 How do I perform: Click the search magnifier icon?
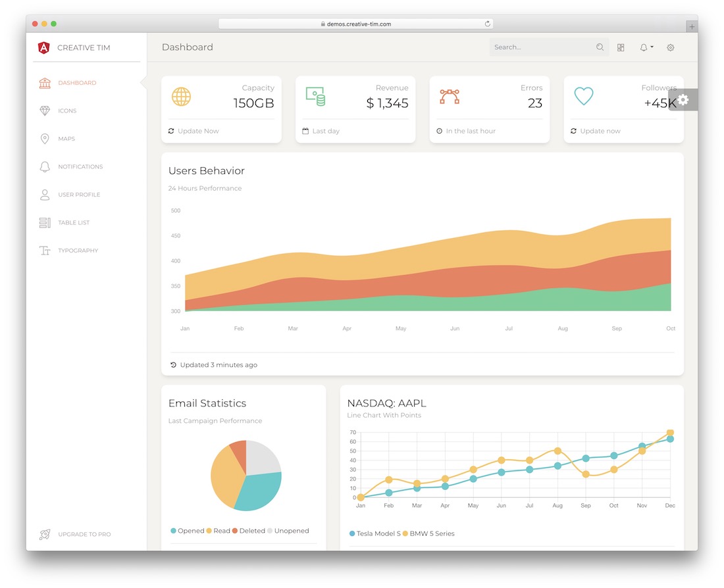[600, 47]
